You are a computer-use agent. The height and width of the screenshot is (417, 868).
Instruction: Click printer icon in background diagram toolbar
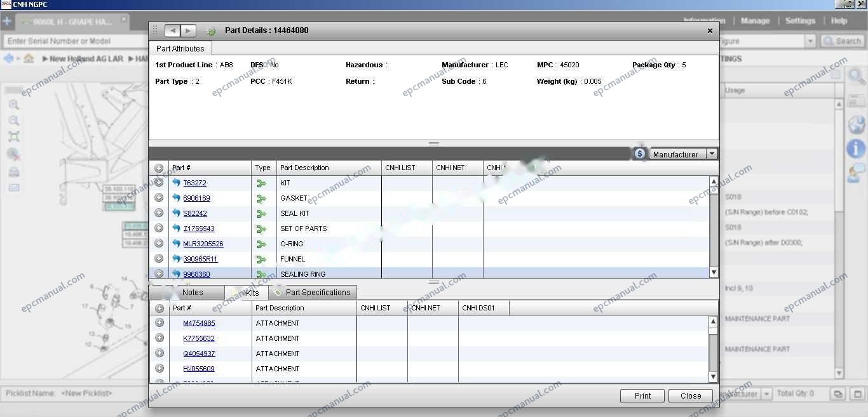click(13, 172)
